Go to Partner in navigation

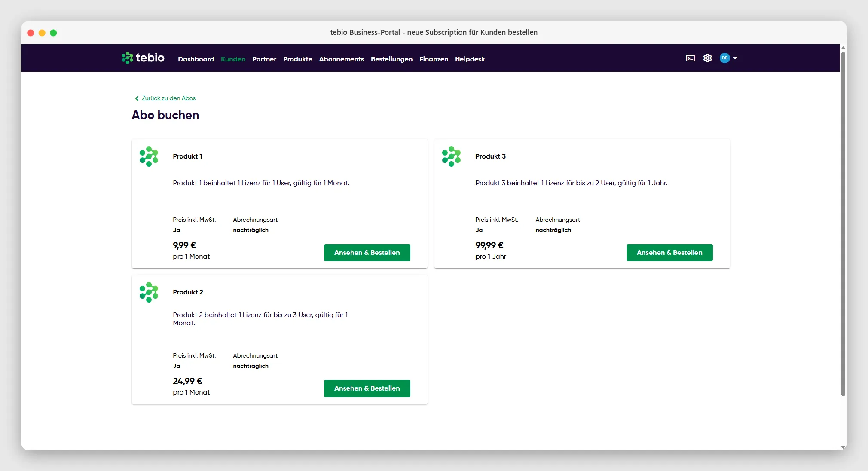click(x=264, y=59)
